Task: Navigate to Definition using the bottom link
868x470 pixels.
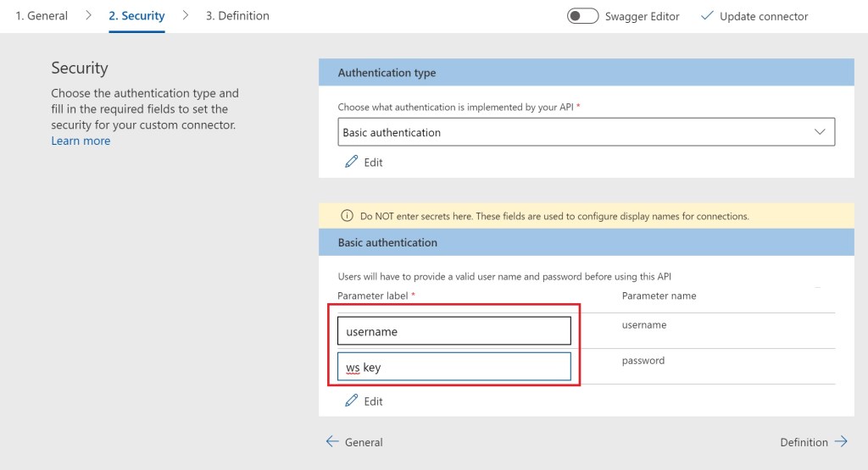Action: coord(804,442)
